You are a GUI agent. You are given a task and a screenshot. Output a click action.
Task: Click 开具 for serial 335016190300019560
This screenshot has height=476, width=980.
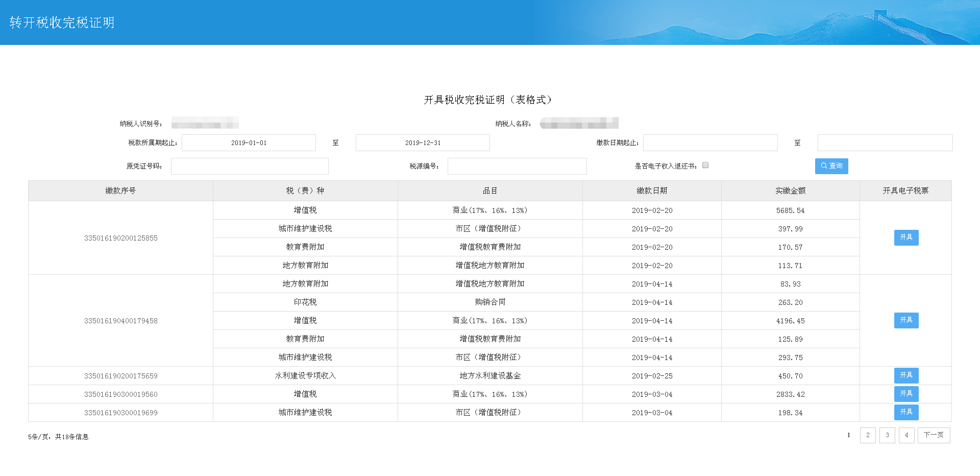click(906, 394)
